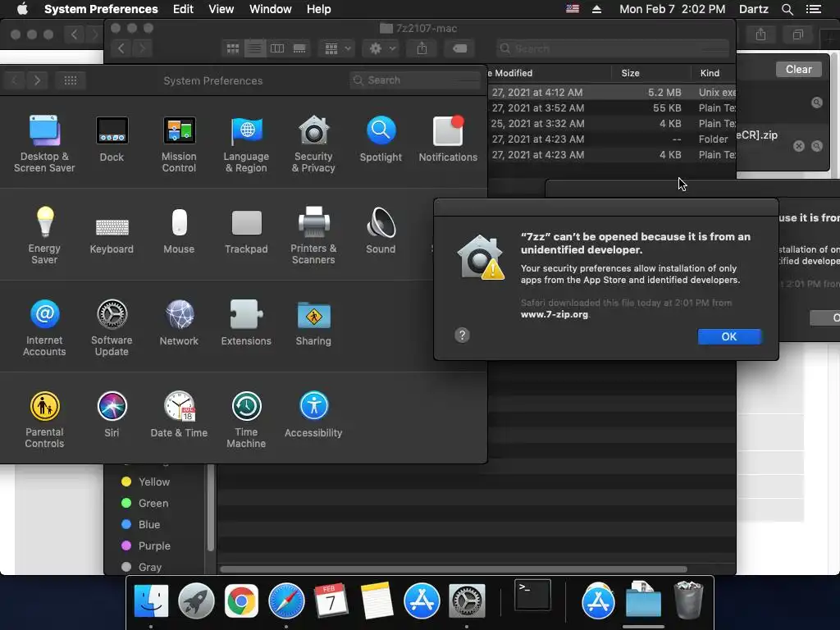This screenshot has height=630, width=840.
Task: Go forward in System Preferences window
Action: point(37,80)
